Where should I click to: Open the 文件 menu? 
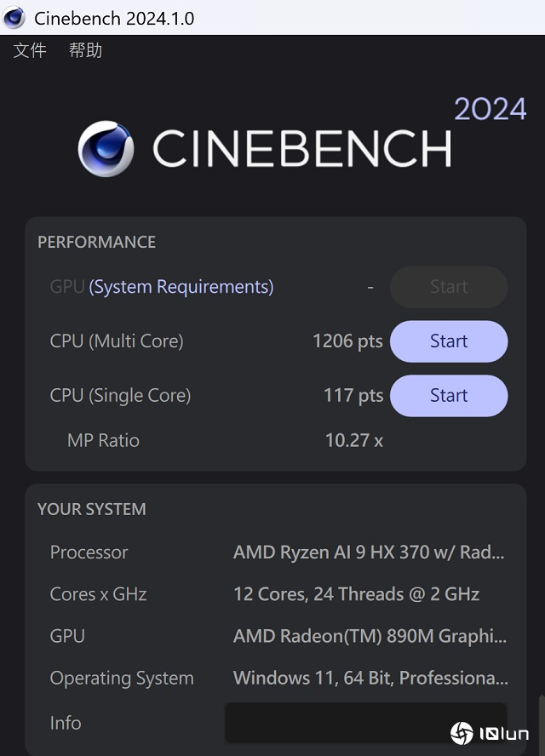pyautogui.click(x=30, y=51)
